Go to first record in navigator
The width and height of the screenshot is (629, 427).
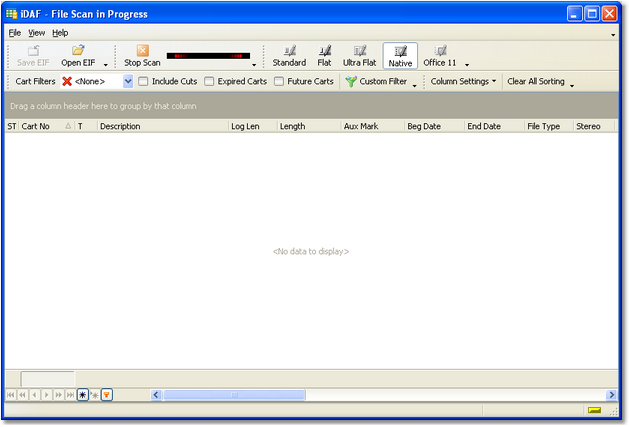11,395
